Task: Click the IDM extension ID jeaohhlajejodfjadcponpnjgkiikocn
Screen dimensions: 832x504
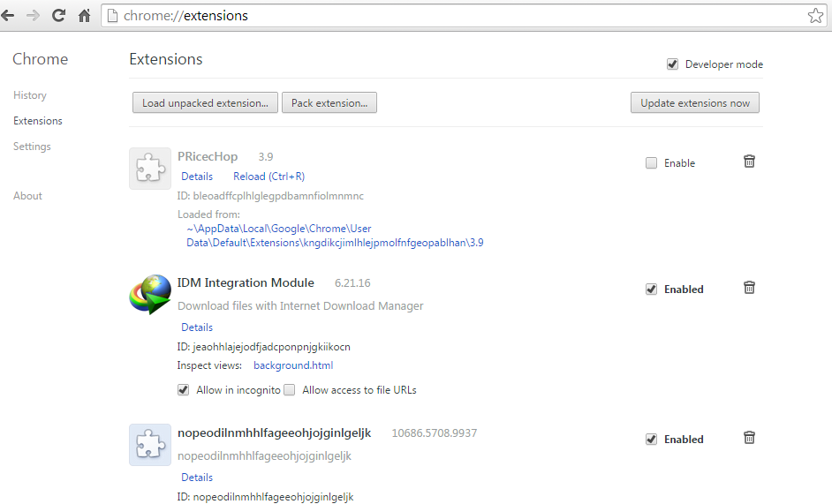Action: (x=264, y=347)
